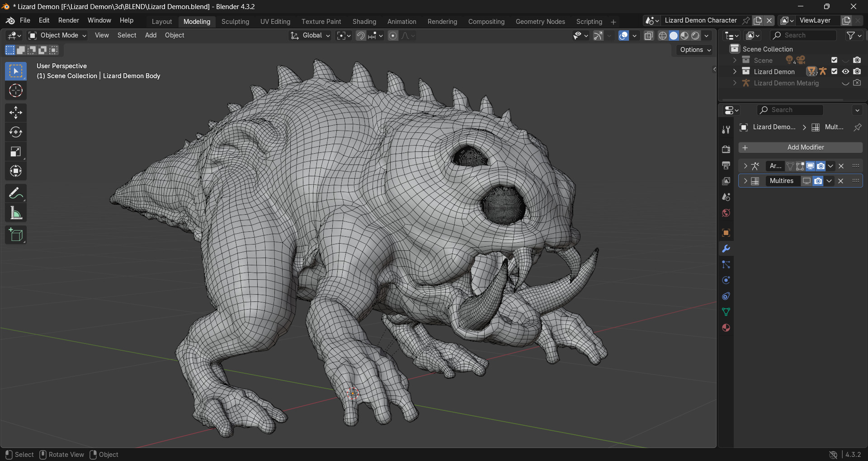
Task: Open the Physics properties tab
Action: tap(726, 280)
